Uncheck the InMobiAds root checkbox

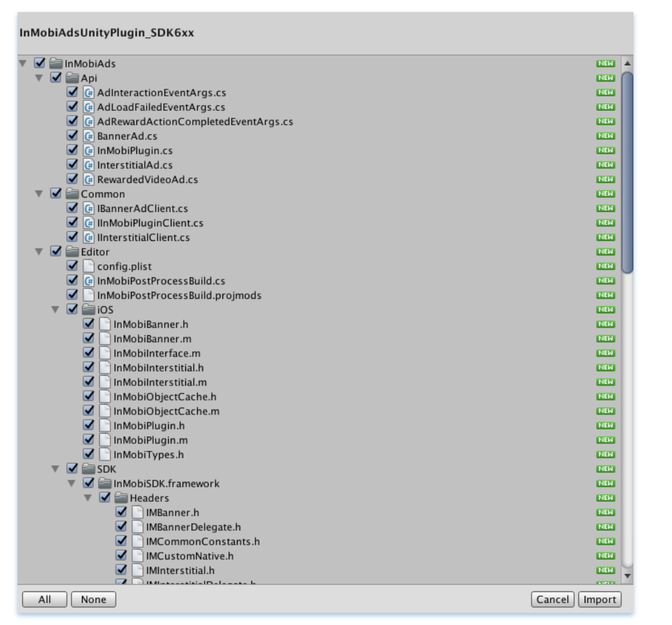(40, 63)
